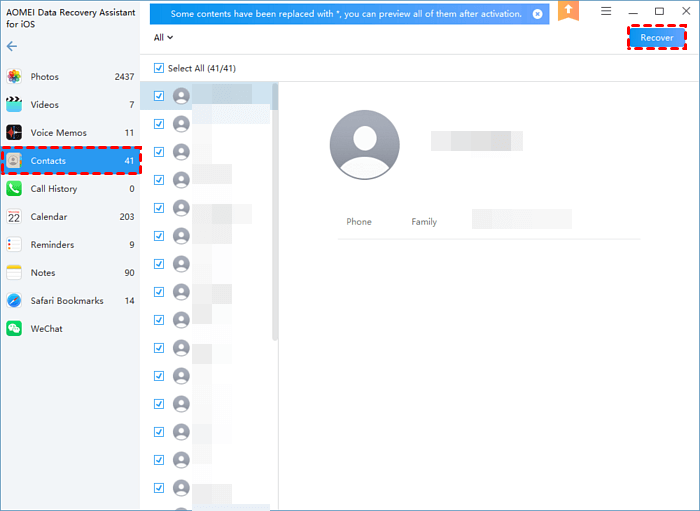Select the Contacts category with 41 items
The image size is (700, 511).
click(x=70, y=161)
